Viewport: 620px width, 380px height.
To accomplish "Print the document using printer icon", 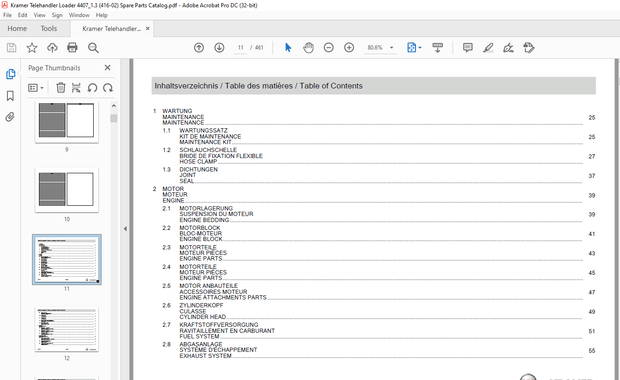I will coord(72,48).
